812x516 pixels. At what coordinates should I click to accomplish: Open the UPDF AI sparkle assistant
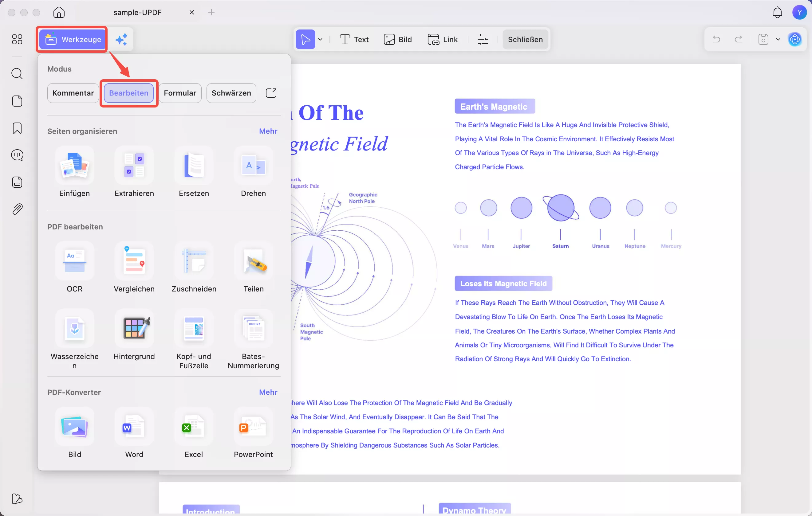tap(121, 39)
